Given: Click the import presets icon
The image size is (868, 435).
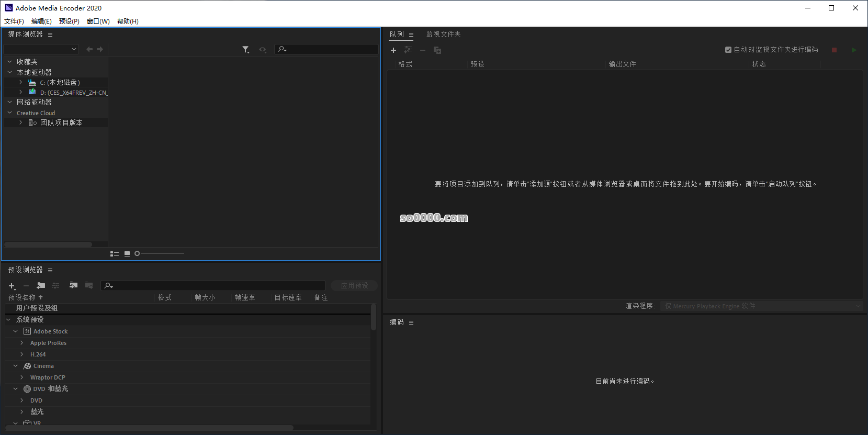Looking at the screenshot, I should pos(73,286).
